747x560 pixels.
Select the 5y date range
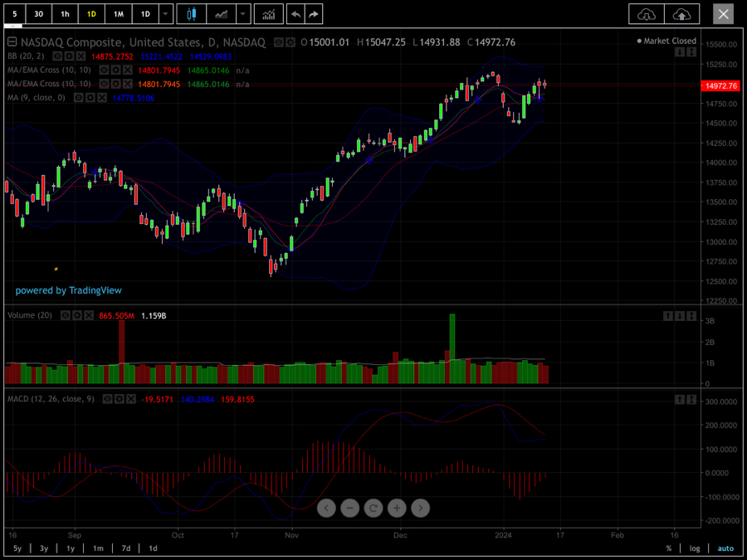click(x=17, y=548)
